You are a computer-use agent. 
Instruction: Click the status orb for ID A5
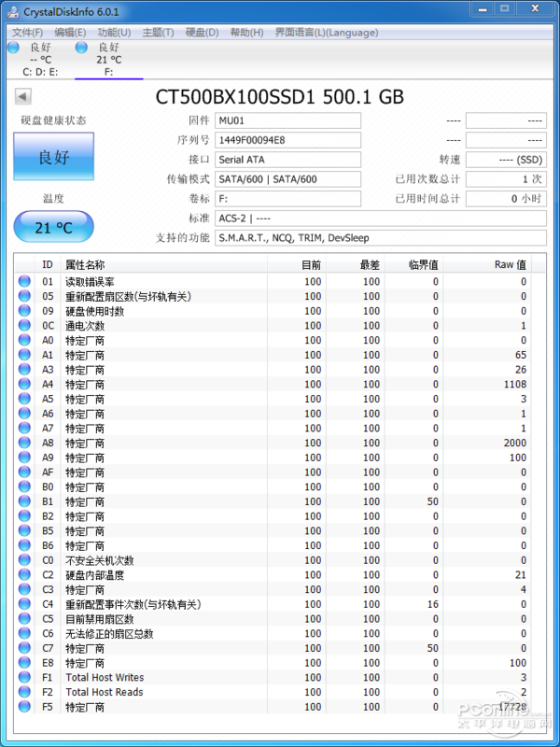click(x=24, y=399)
